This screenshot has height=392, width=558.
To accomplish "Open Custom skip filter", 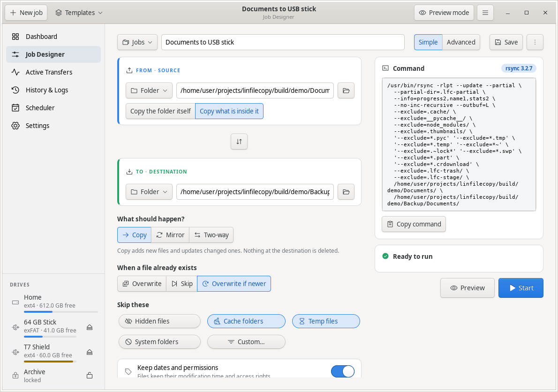I will point(246,342).
